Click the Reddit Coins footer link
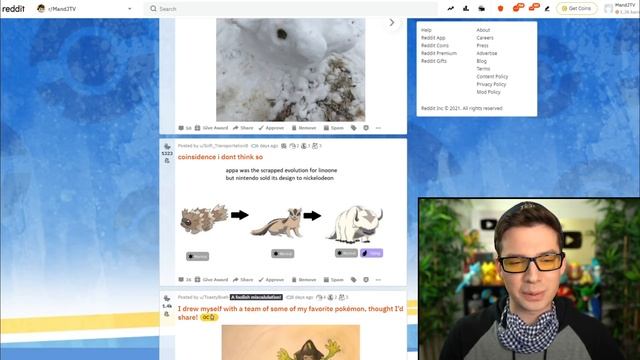This screenshot has height=360, width=640. click(435, 46)
